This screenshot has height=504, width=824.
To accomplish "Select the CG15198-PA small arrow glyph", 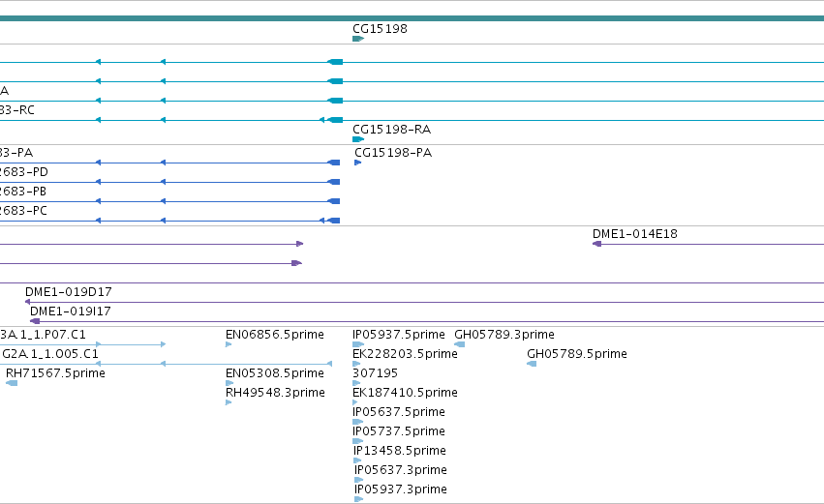I will click(x=358, y=163).
